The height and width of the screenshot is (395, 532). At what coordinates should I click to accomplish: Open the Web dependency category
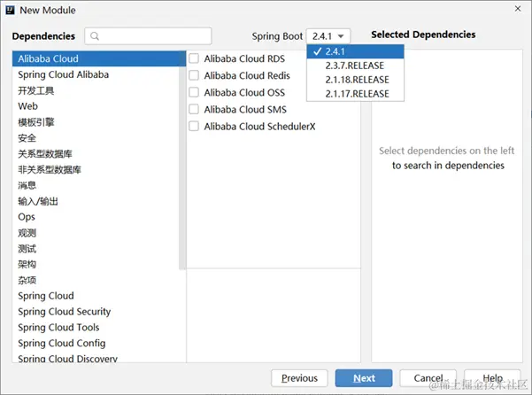coord(28,106)
